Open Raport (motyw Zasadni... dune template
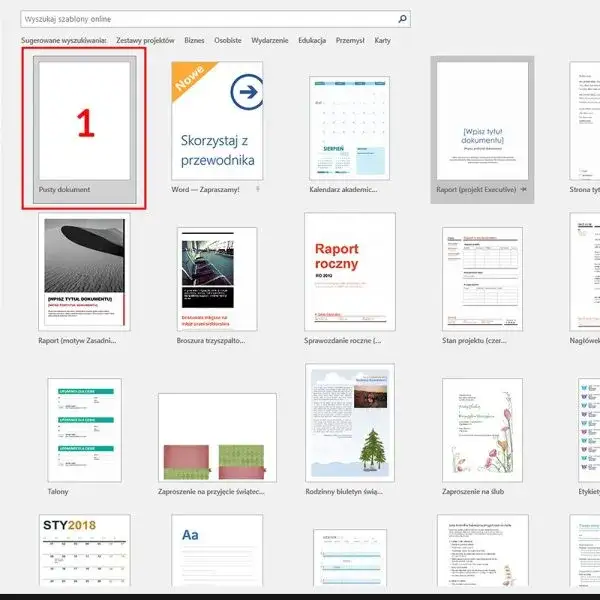This screenshot has height=600, width=600. pyautogui.click(x=84, y=272)
